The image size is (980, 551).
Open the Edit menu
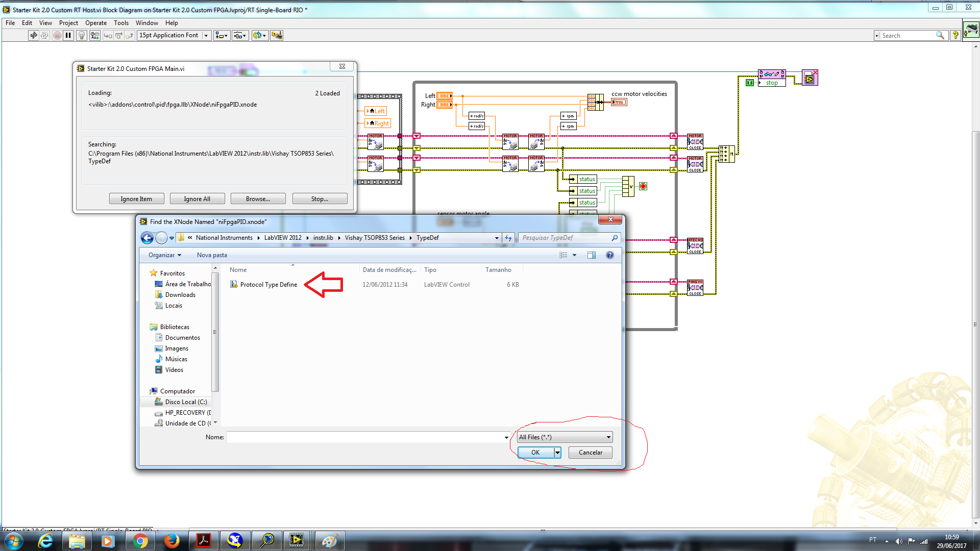click(x=27, y=23)
